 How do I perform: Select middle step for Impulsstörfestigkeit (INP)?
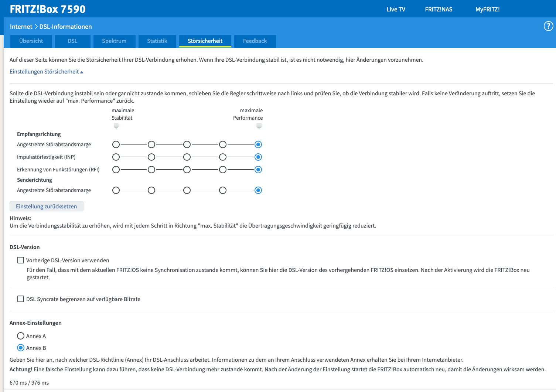187,157
